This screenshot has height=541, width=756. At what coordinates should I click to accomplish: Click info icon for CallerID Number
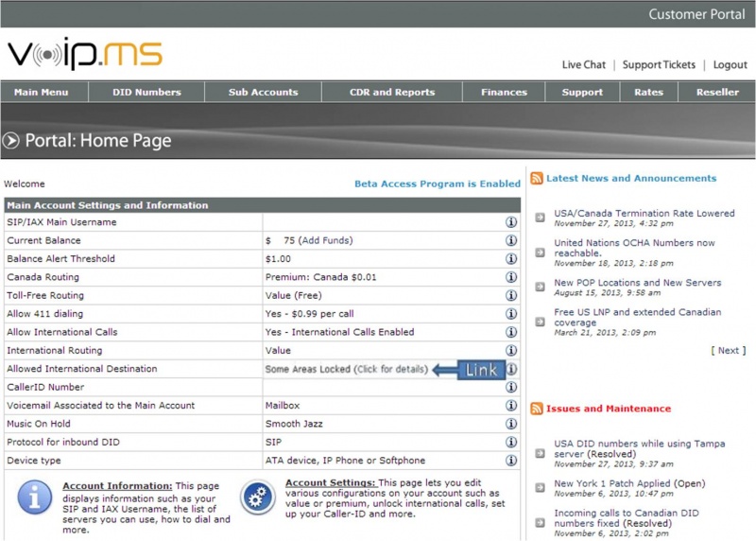511,387
